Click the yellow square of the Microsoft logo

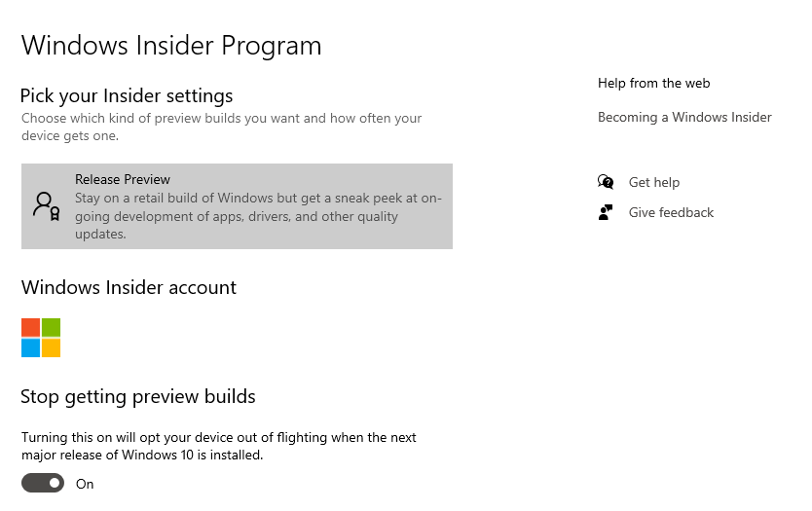point(52,348)
